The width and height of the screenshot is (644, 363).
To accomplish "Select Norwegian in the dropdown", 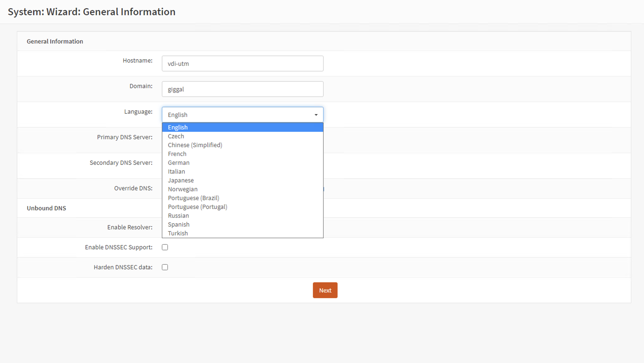I will pyautogui.click(x=183, y=189).
